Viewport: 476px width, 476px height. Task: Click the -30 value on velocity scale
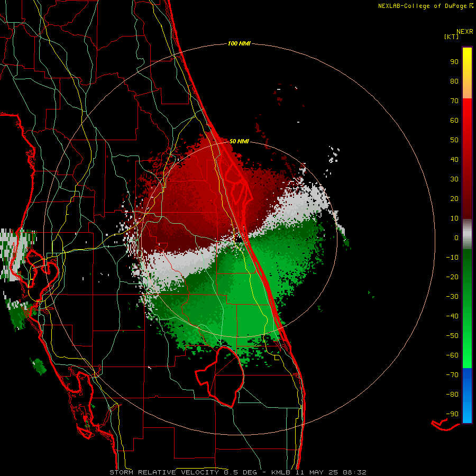pyautogui.click(x=452, y=297)
